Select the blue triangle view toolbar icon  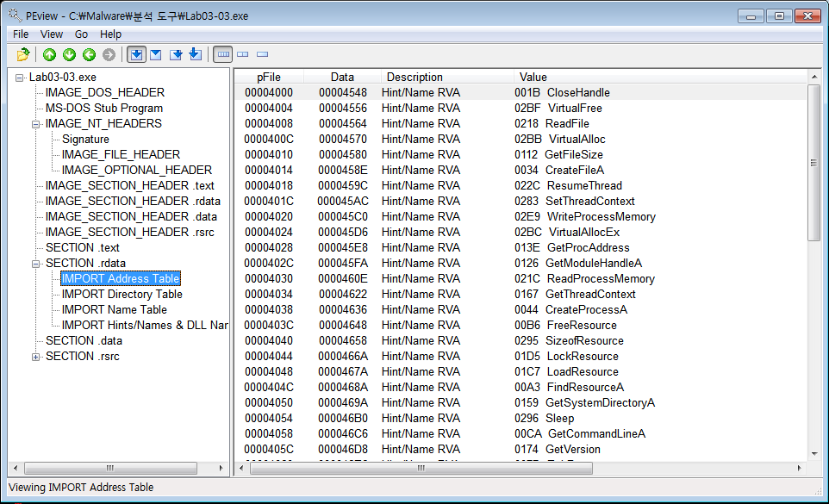click(x=155, y=54)
